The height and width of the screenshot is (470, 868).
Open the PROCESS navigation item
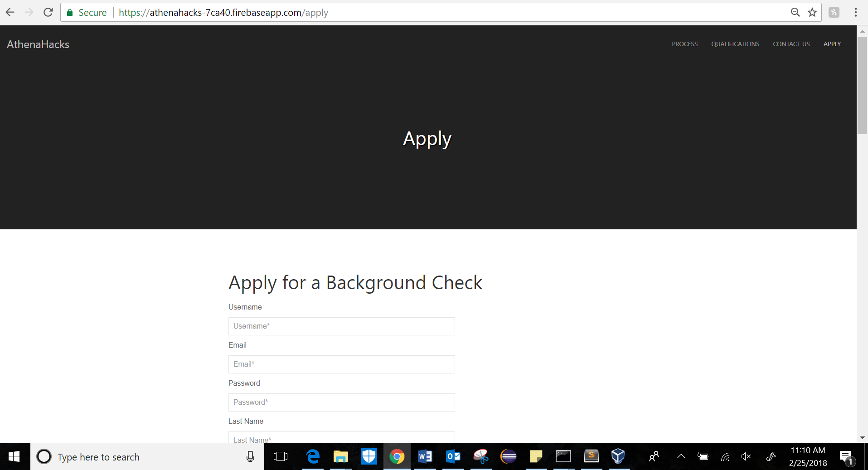[684, 44]
